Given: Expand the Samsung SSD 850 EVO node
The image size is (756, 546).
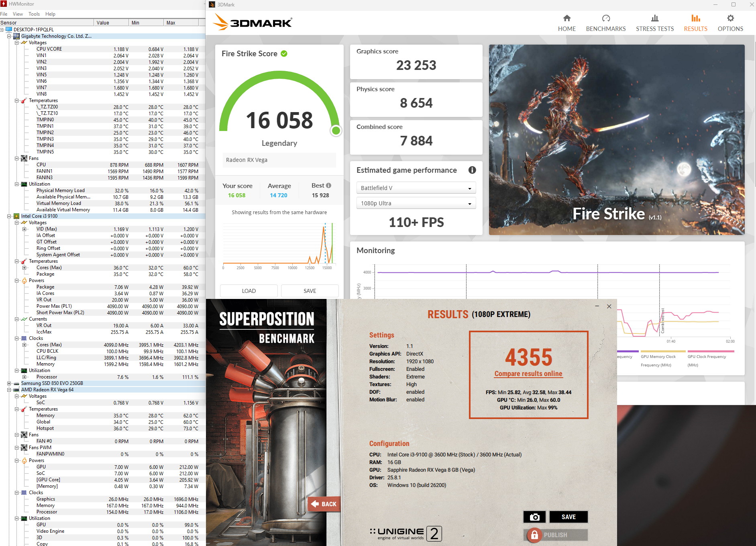Looking at the screenshot, I should click(x=9, y=383).
